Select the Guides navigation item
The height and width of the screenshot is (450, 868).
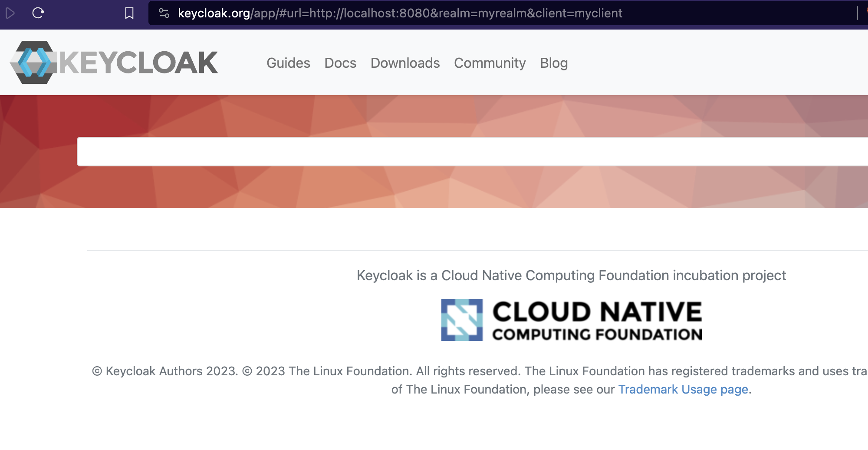pos(288,63)
